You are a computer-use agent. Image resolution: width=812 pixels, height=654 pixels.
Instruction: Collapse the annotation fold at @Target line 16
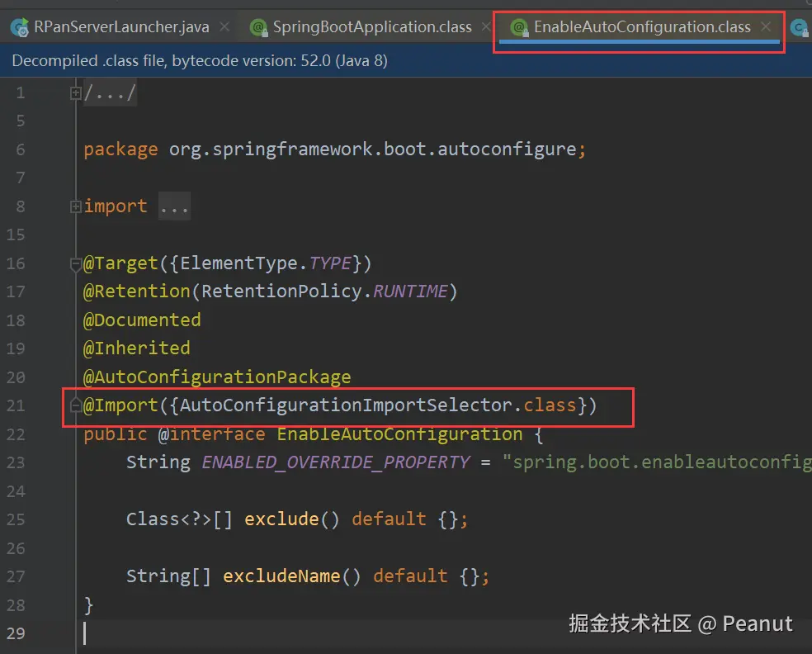(76, 264)
